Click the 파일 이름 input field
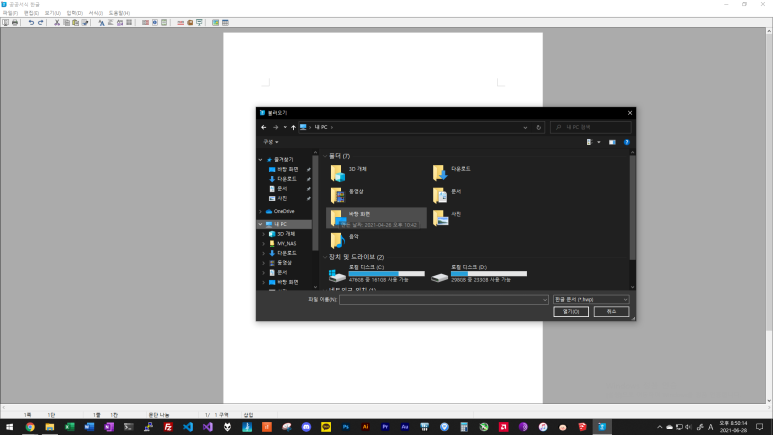The height and width of the screenshot is (435, 773). click(x=444, y=299)
